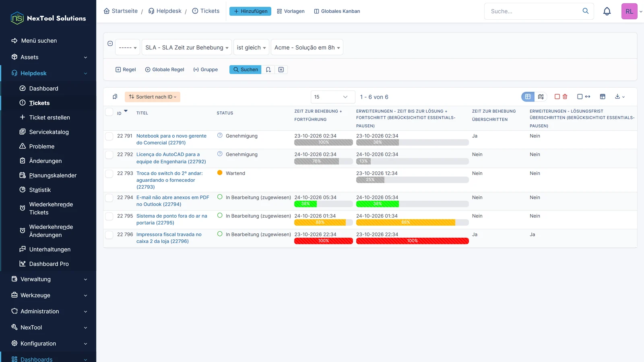Open the rows per page dropdown showing 15
644x362 pixels.
(332, 97)
